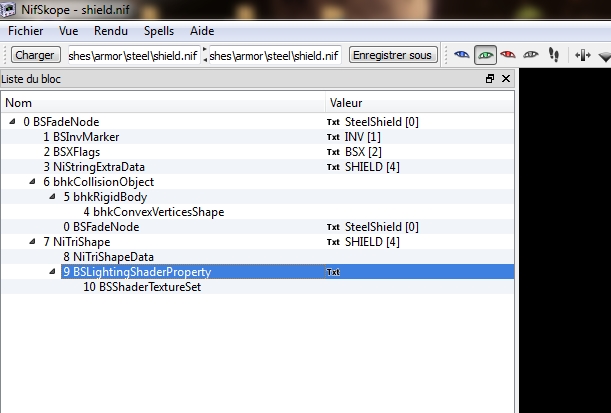Click the save file path field
Viewport: 611px width, 413px height.
(x=275, y=55)
